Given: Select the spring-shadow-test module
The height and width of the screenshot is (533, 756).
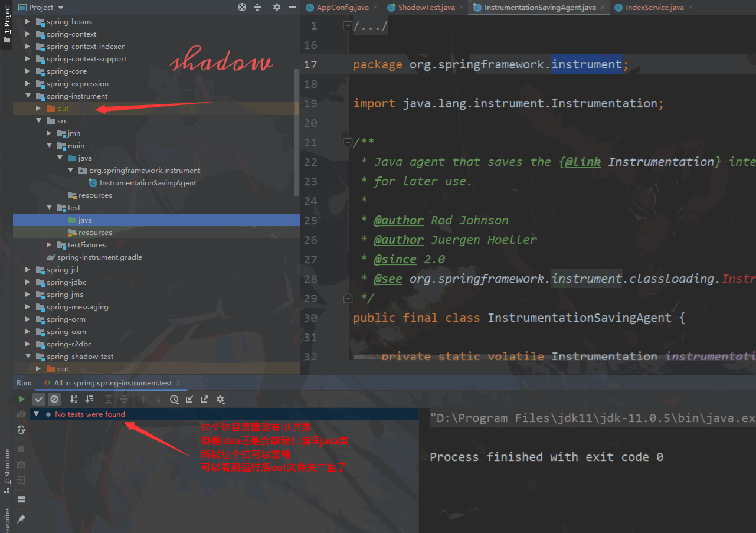Looking at the screenshot, I should click(80, 357).
